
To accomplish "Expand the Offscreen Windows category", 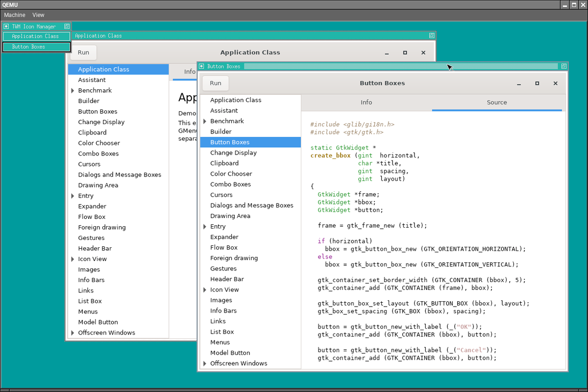I will tap(204, 363).
